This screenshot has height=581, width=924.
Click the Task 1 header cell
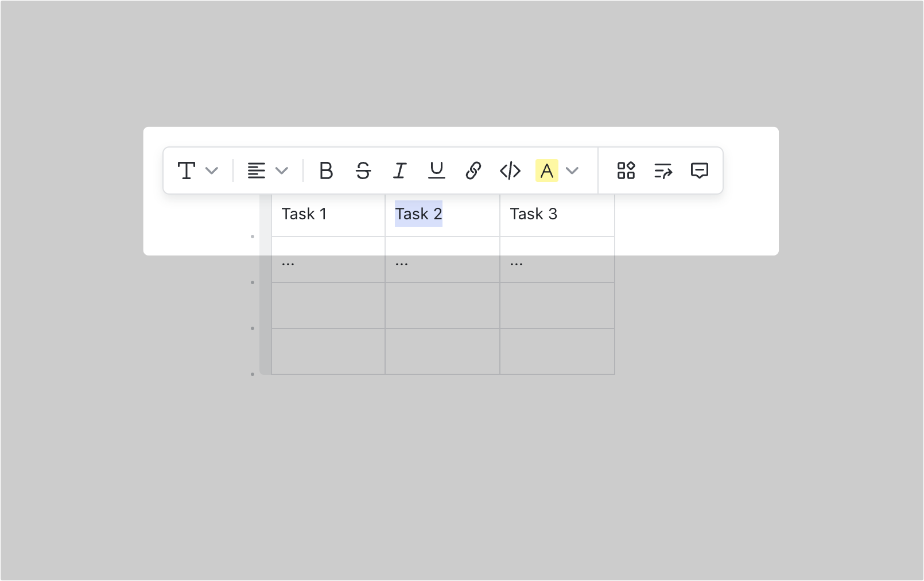click(304, 214)
